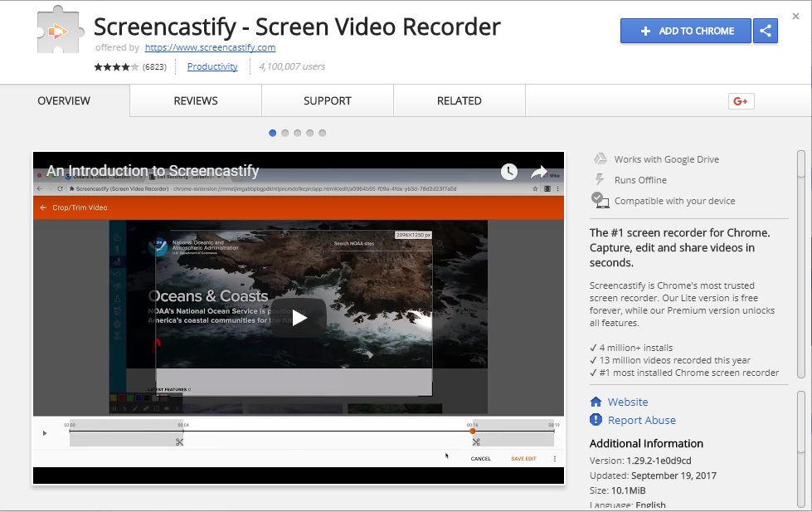Click the share icon button
812x512 pixels.
pos(766,31)
